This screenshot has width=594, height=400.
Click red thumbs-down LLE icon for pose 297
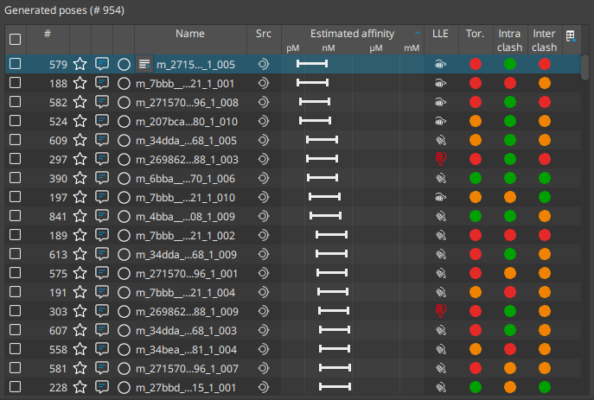click(441, 159)
